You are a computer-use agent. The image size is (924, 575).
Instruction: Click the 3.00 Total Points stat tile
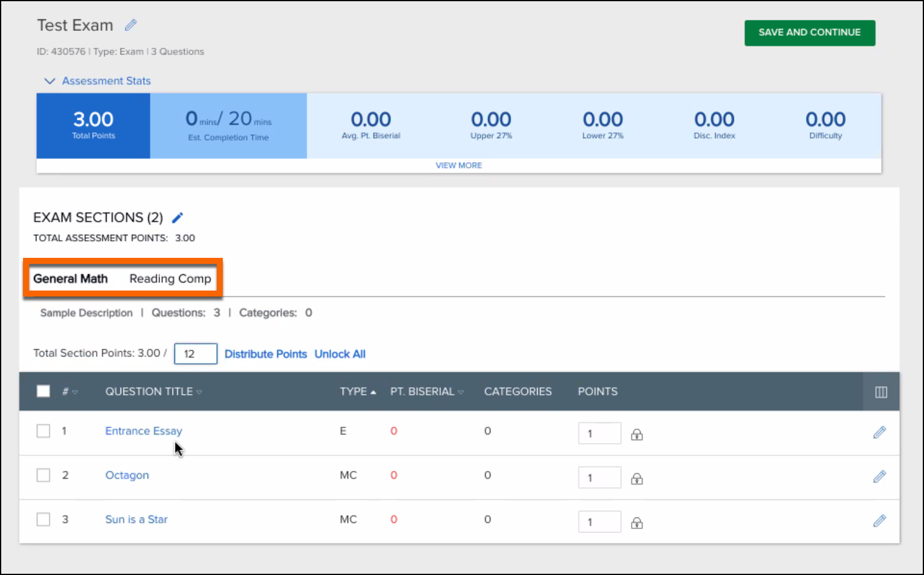[x=93, y=126]
